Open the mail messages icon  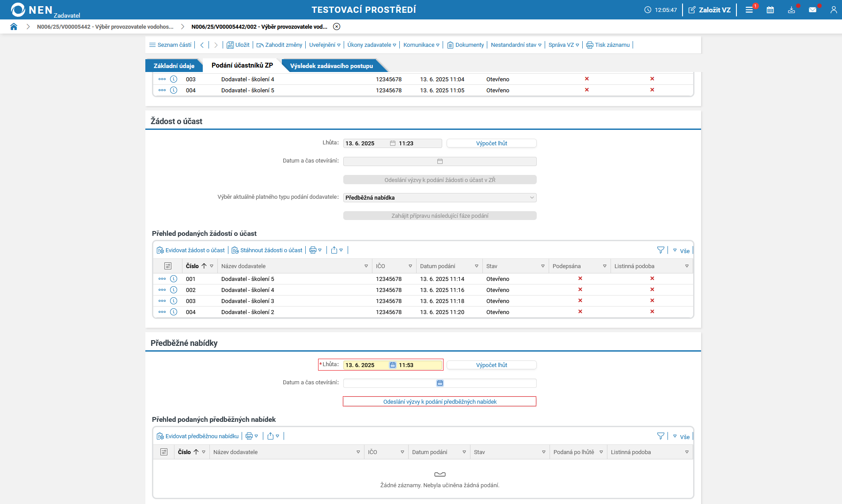click(x=812, y=10)
